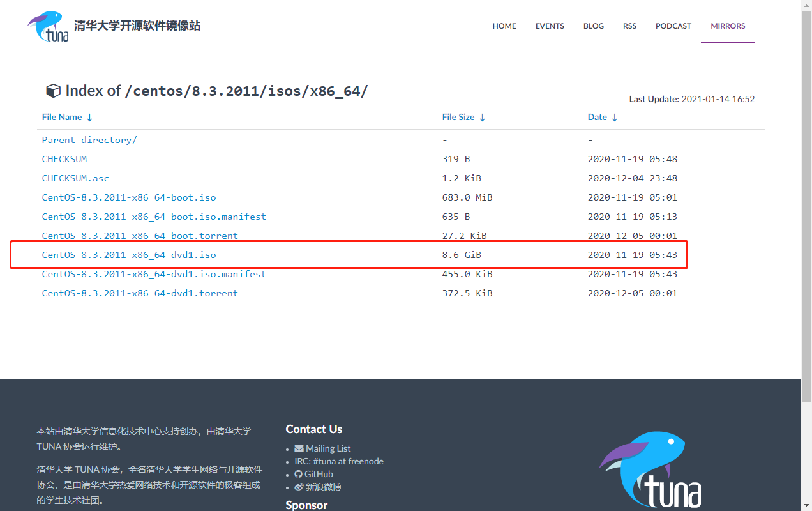Open the HOME navigation item
The height and width of the screenshot is (511, 812).
coord(504,26)
